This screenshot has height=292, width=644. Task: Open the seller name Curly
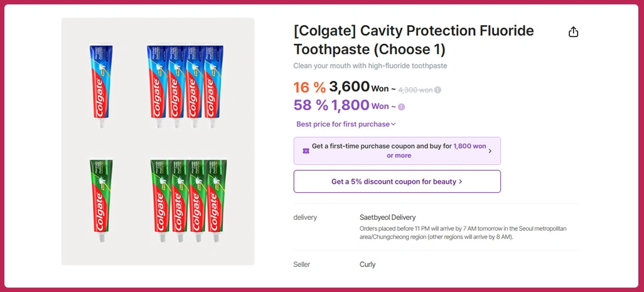click(368, 264)
